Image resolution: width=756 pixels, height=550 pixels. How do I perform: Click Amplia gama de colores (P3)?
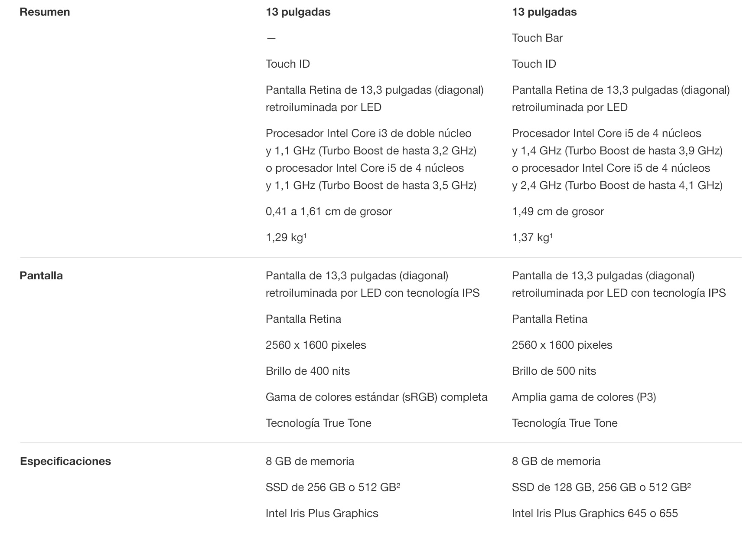[x=584, y=397]
